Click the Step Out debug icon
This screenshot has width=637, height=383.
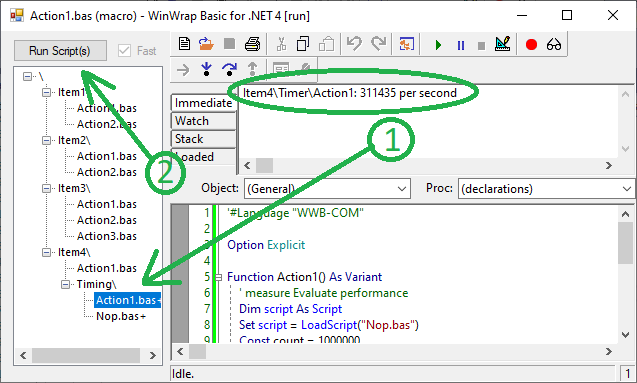pyautogui.click(x=252, y=69)
